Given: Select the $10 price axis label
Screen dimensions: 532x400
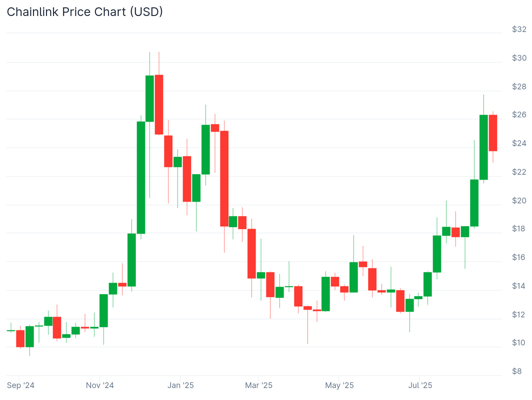Looking at the screenshot, I should tap(519, 343).
